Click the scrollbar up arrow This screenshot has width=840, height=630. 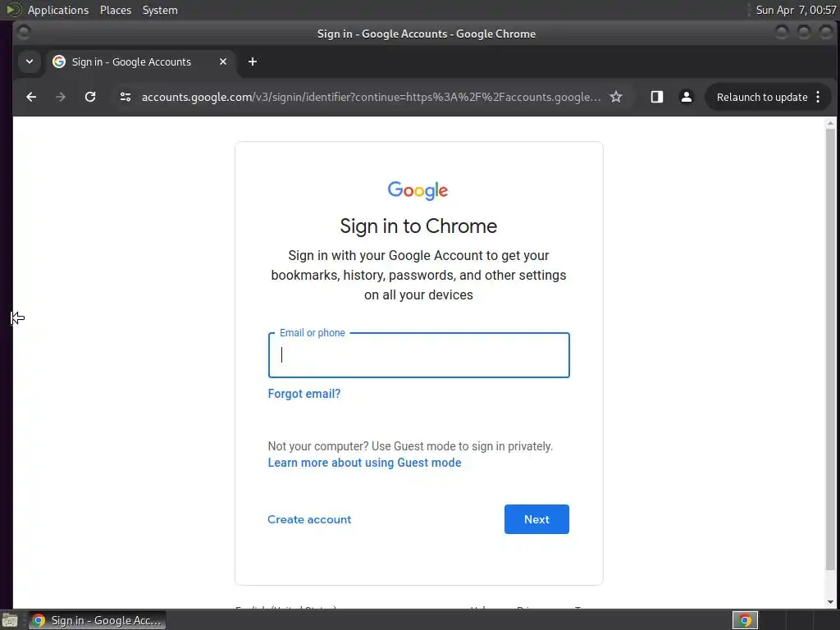830,123
